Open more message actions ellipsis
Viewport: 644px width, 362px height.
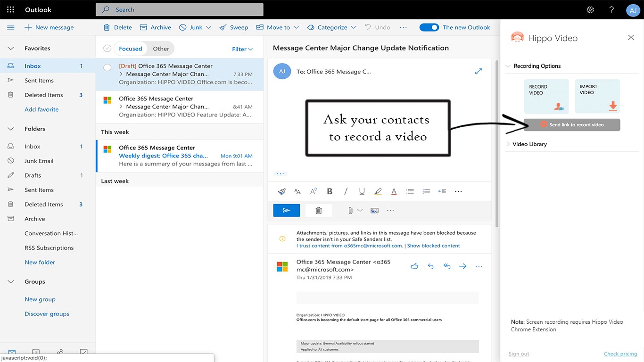479,266
